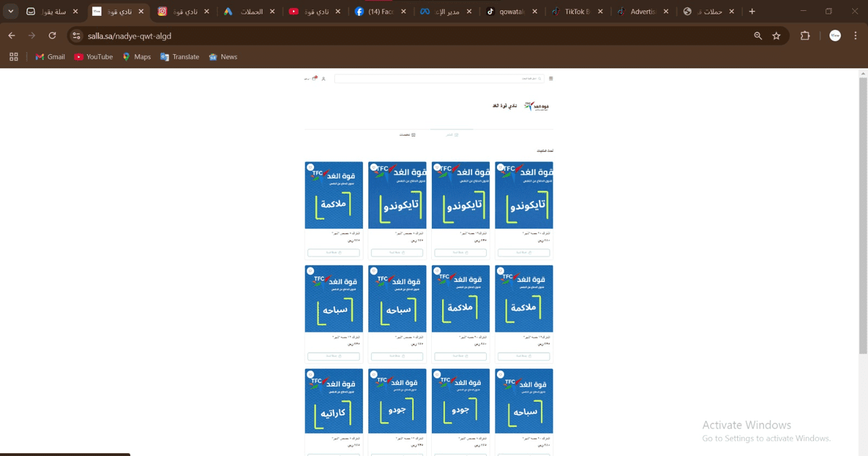Open the browser extensions puzzle icon
The width and height of the screenshot is (868, 456).
[x=804, y=35]
